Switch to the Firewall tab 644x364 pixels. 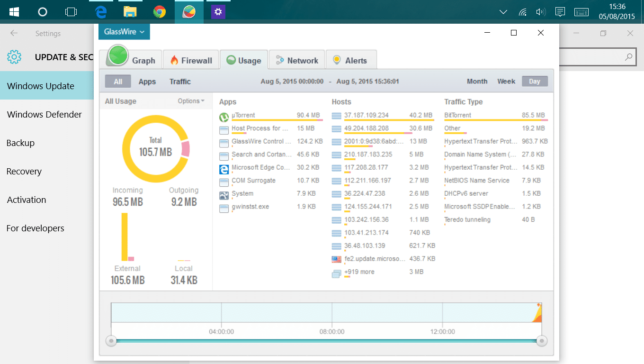pos(191,60)
